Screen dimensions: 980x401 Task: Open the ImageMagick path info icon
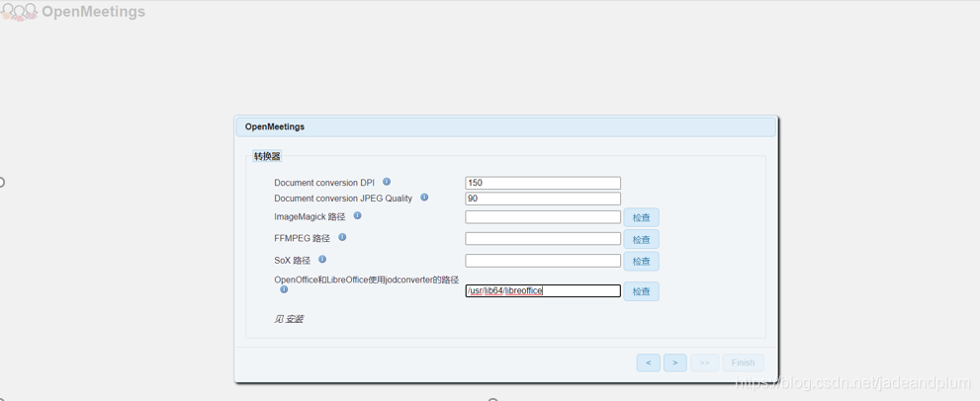[358, 215]
